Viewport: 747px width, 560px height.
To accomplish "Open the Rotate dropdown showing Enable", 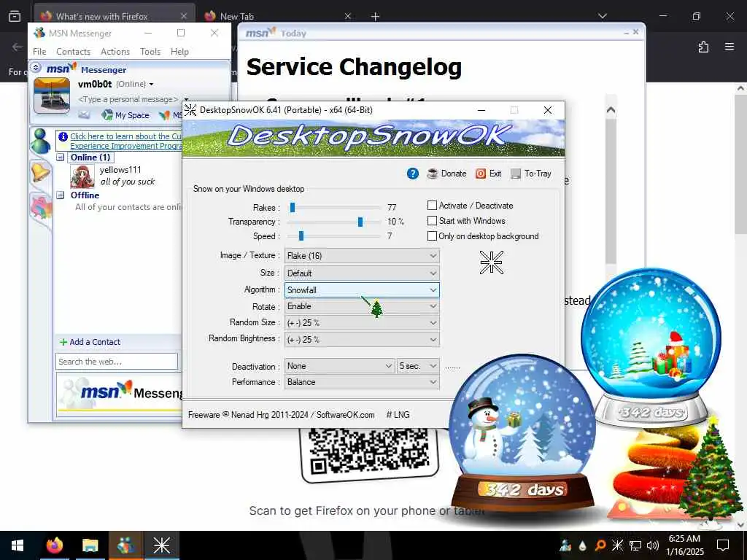I will point(362,306).
